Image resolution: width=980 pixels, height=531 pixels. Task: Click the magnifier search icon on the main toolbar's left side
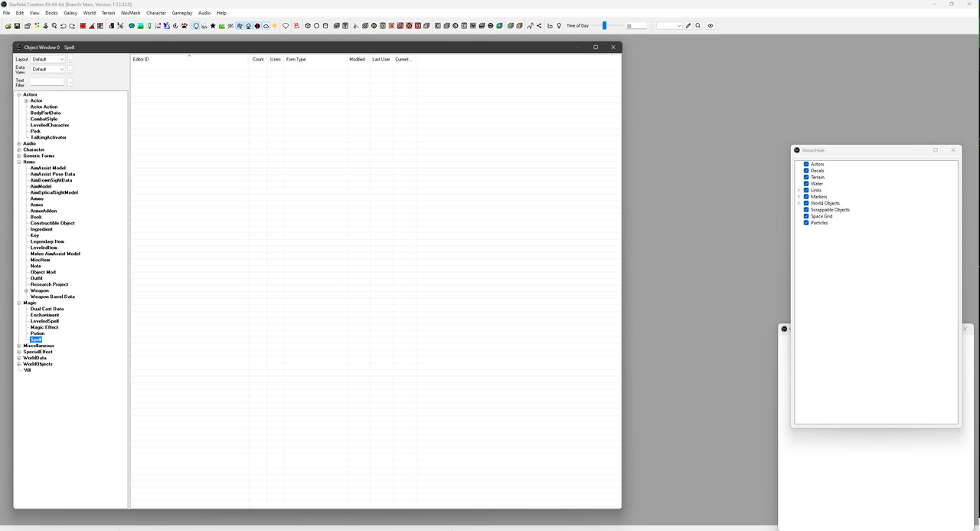click(54, 26)
